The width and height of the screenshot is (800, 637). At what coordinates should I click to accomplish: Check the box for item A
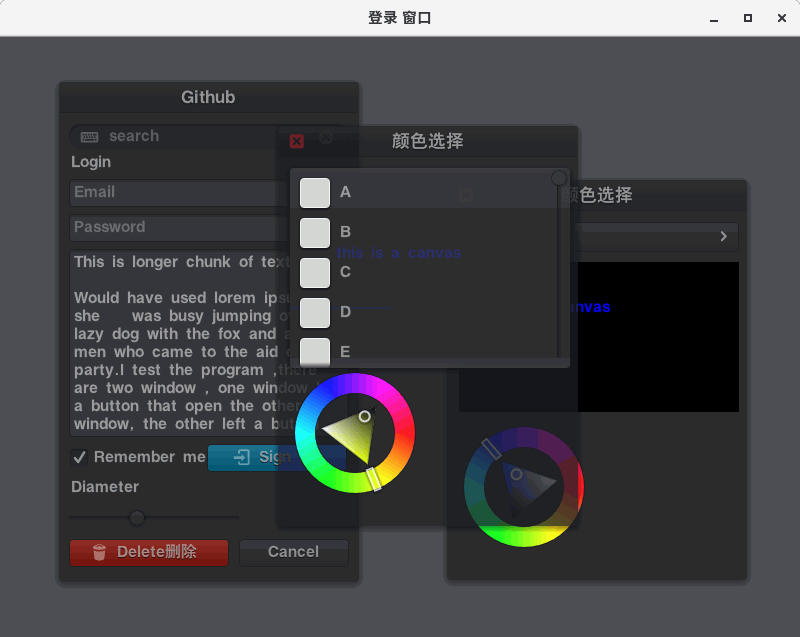point(315,192)
